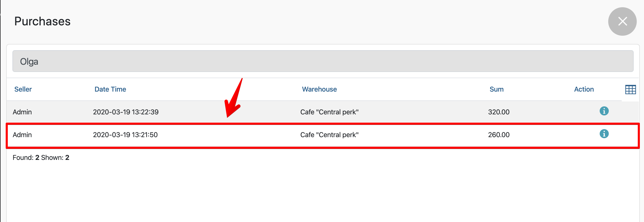Image resolution: width=644 pixels, height=222 pixels.
Task: Click the Purchases dialog title
Action: pyautogui.click(x=43, y=21)
